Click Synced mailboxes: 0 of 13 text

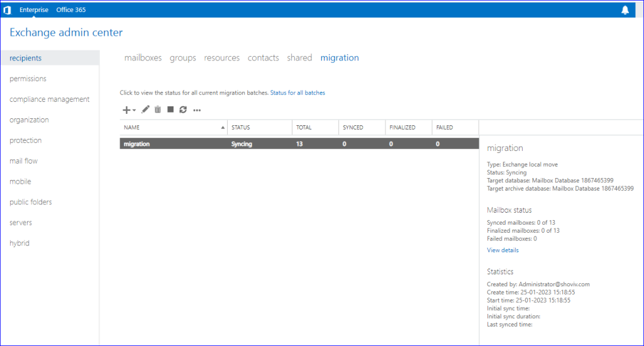tap(521, 222)
